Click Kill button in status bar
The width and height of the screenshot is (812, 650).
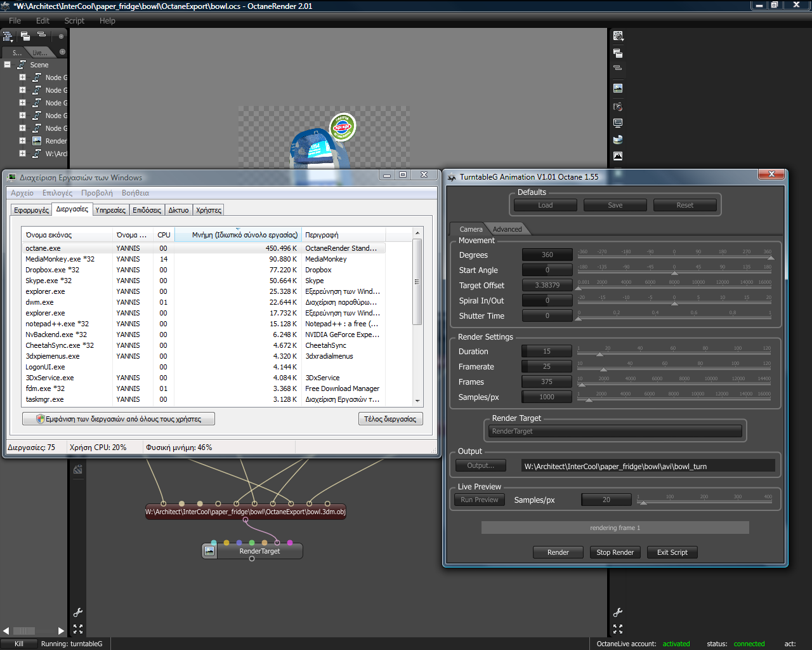click(19, 644)
